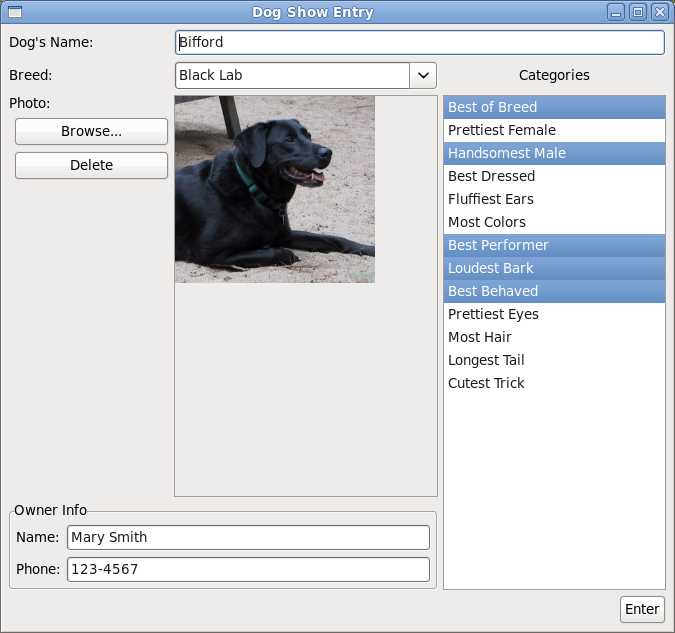Image resolution: width=675 pixels, height=633 pixels.
Task: Click the Dog's Name field containing Bifford
Action: click(420, 42)
